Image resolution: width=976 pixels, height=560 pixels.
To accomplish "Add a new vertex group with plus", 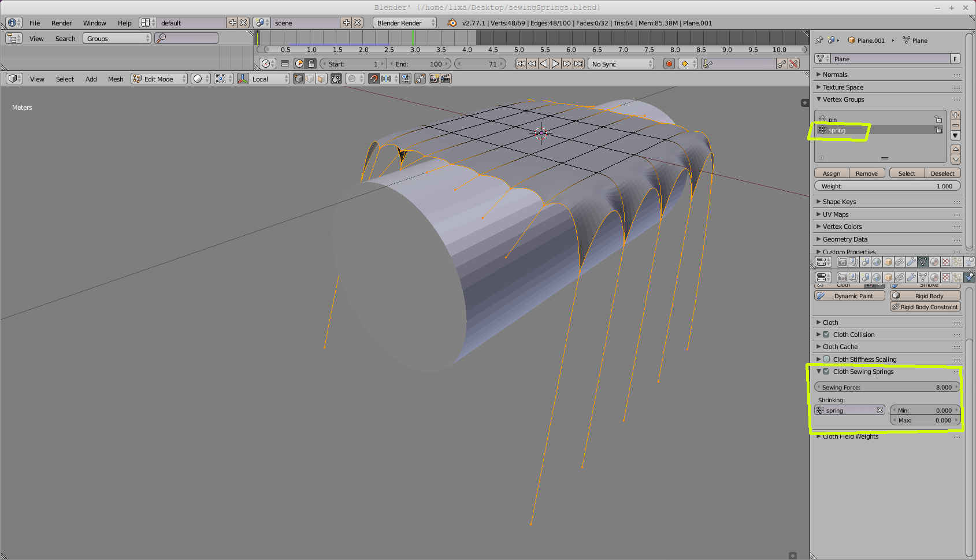I will (955, 115).
